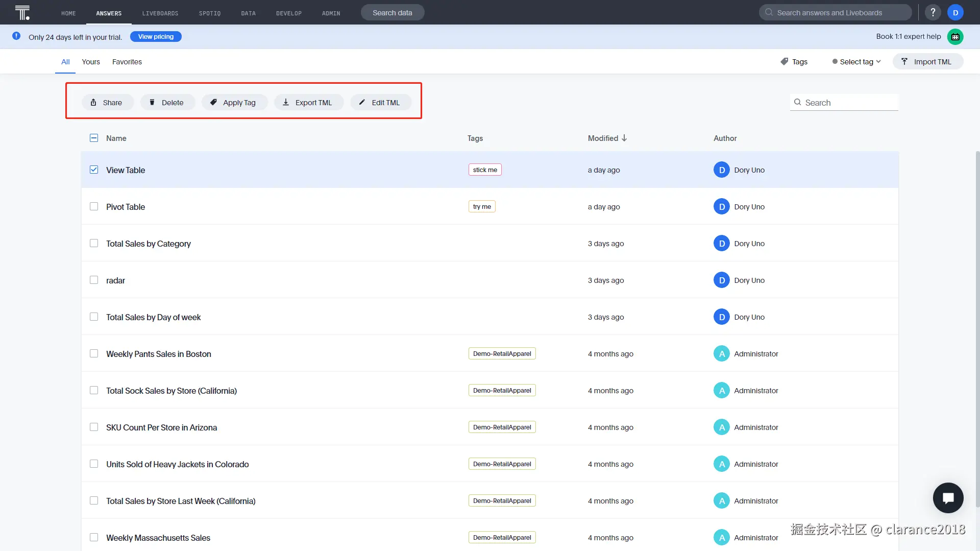This screenshot has height=551, width=980.
Task: Click Administrator avatar for Weekly Pants Sales
Action: 722,354
